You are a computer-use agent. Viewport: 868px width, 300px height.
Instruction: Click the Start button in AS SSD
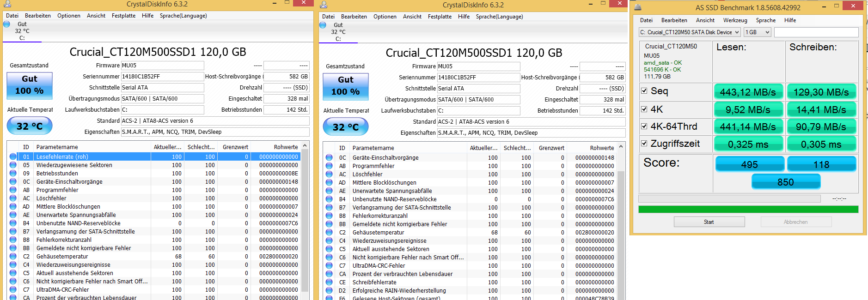point(709,222)
